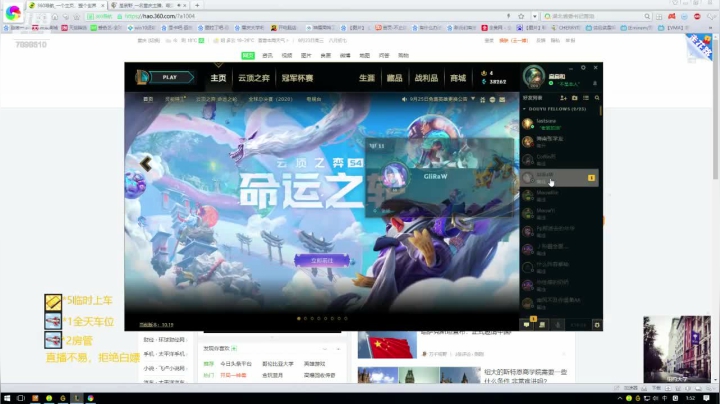Click the GliRaW hover card avatar
720x404 pixels.
pos(395,176)
